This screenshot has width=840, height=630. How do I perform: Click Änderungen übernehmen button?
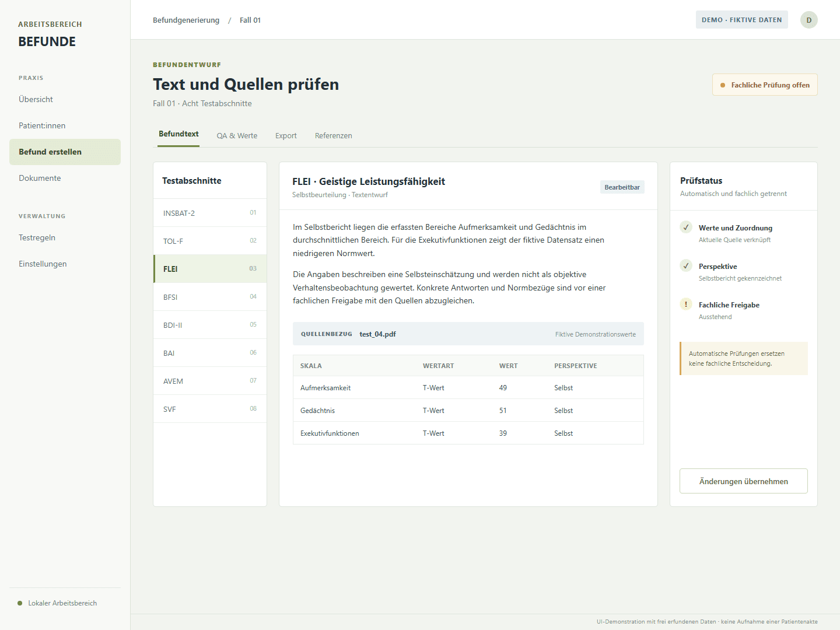pos(743,481)
